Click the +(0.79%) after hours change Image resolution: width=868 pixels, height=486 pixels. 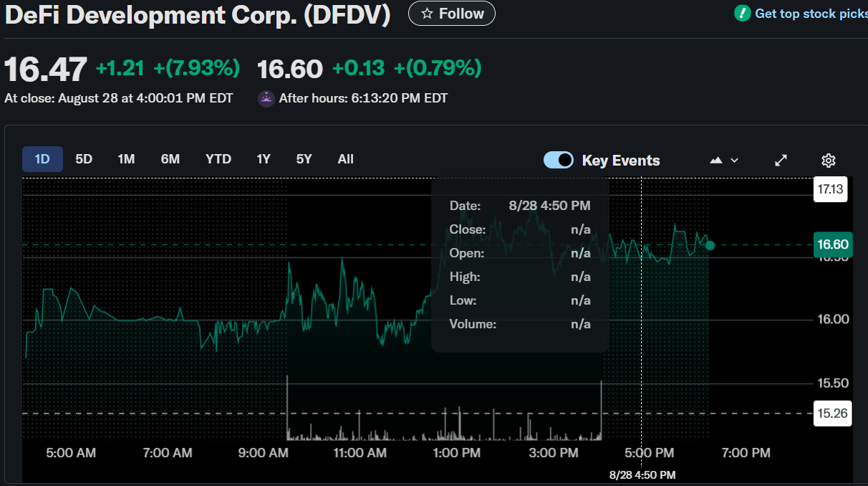point(438,69)
